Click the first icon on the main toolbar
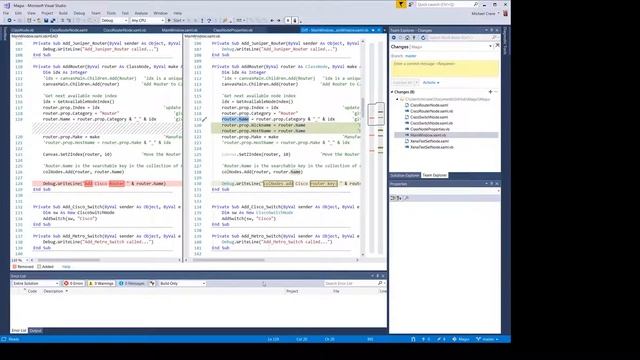640x360 pixels. click(9, 20)
